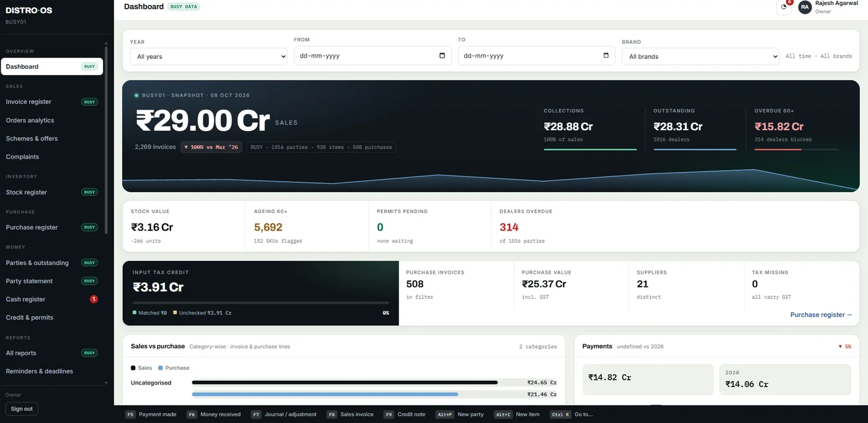Open Schemes & offers

(52, 139)
